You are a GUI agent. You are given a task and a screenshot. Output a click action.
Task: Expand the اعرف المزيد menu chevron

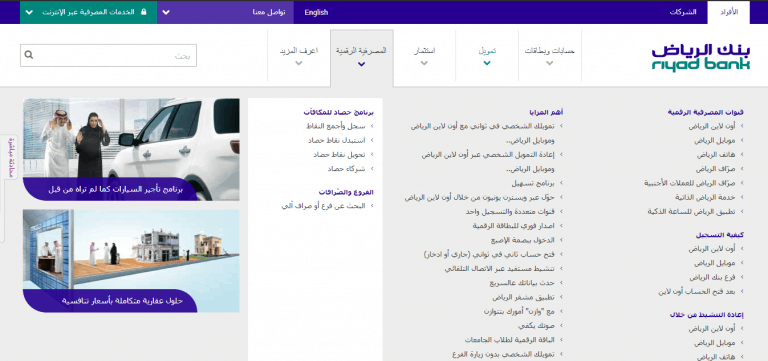click(299, 63)
